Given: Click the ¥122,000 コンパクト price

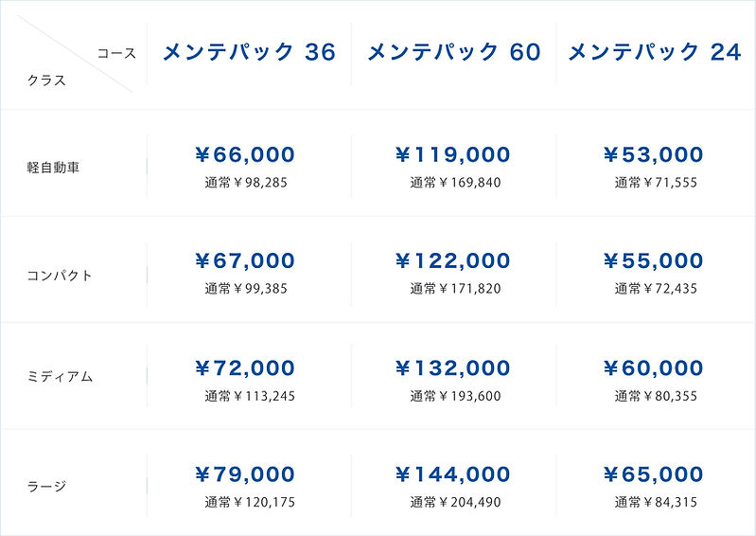Looking at the screenshot, I should (x=452, y=260).
